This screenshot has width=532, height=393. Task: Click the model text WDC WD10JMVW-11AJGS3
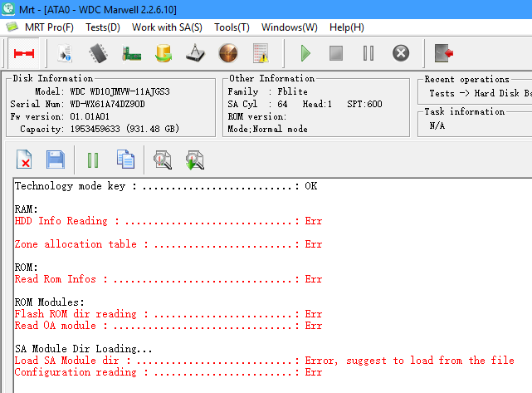[x=120, y=91]
